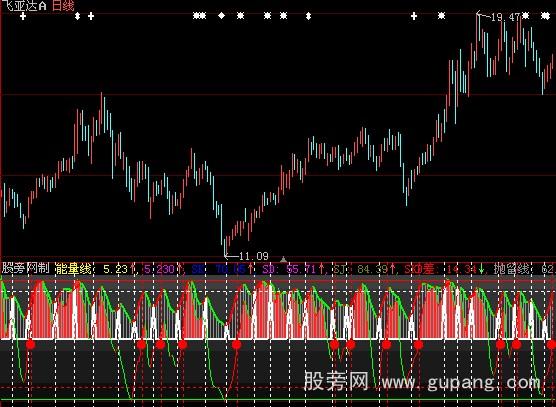Image resolution: width=556 pixels, height=407 pixels.
Task: Click the purple 5.230 value
Action: coord(159,269)
